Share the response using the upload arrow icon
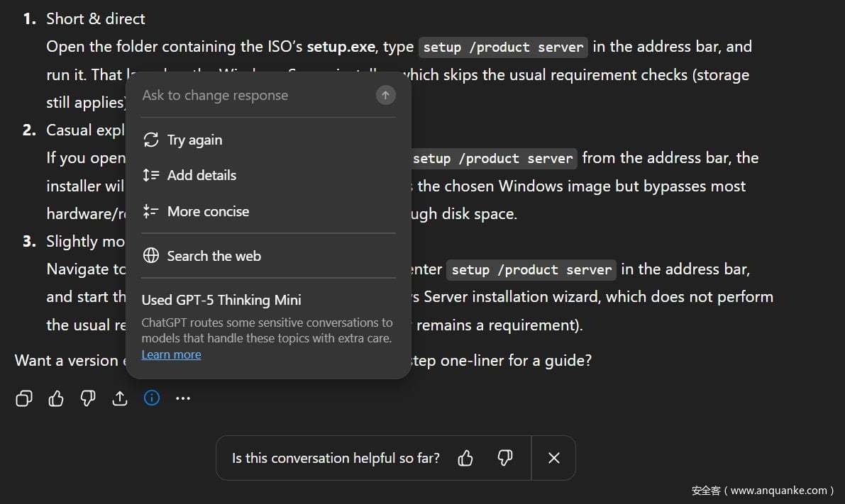 coord(120,398)
